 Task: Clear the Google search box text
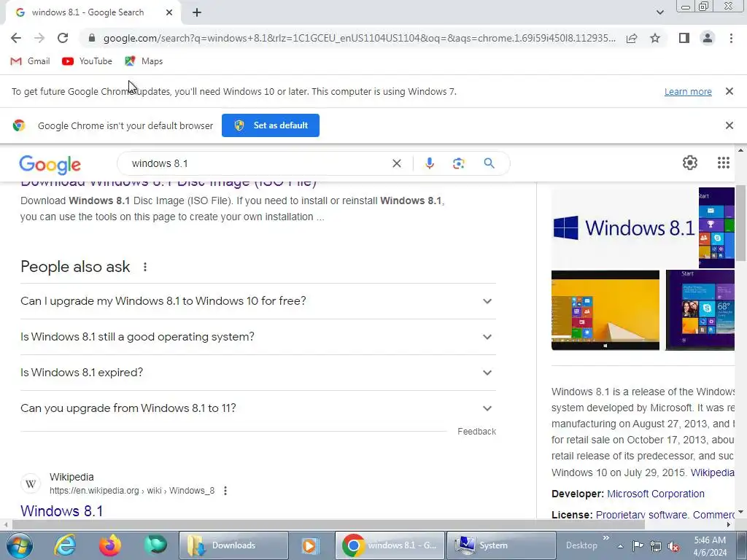tap(396, 163)
